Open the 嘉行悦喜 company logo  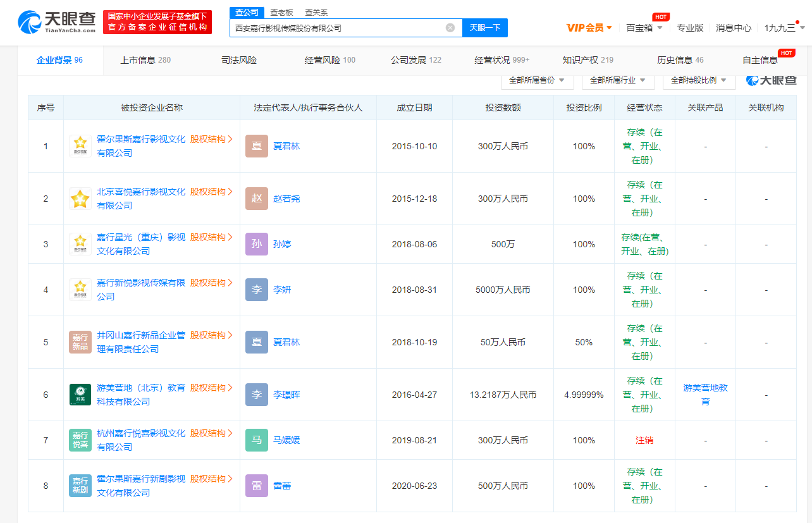(x=80, y=440)
